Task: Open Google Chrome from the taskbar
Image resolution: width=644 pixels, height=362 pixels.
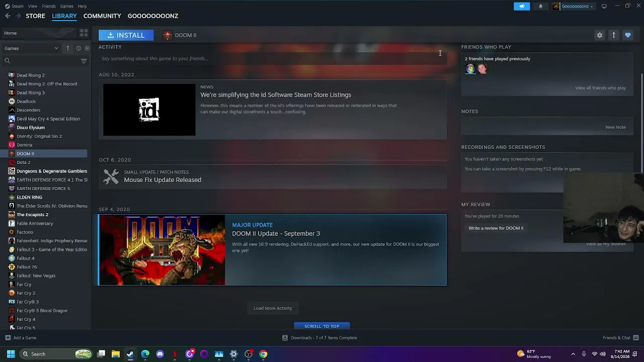Action: (x=263, y=354)
